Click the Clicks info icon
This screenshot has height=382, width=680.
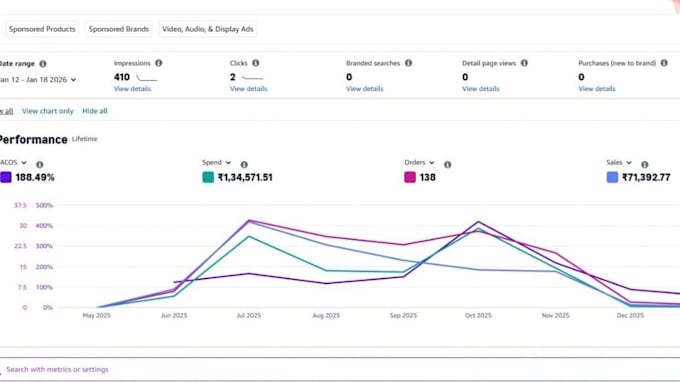coord(256,63)
